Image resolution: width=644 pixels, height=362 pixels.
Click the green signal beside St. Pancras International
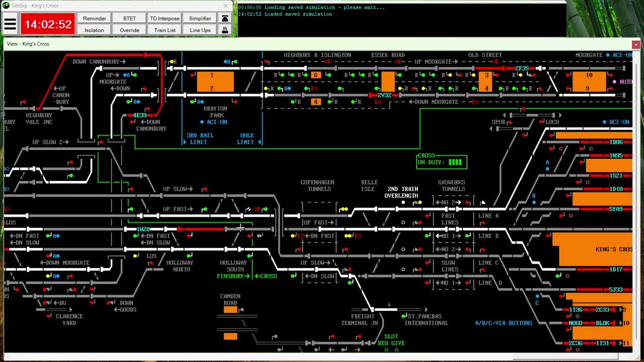tap(404, 316)
